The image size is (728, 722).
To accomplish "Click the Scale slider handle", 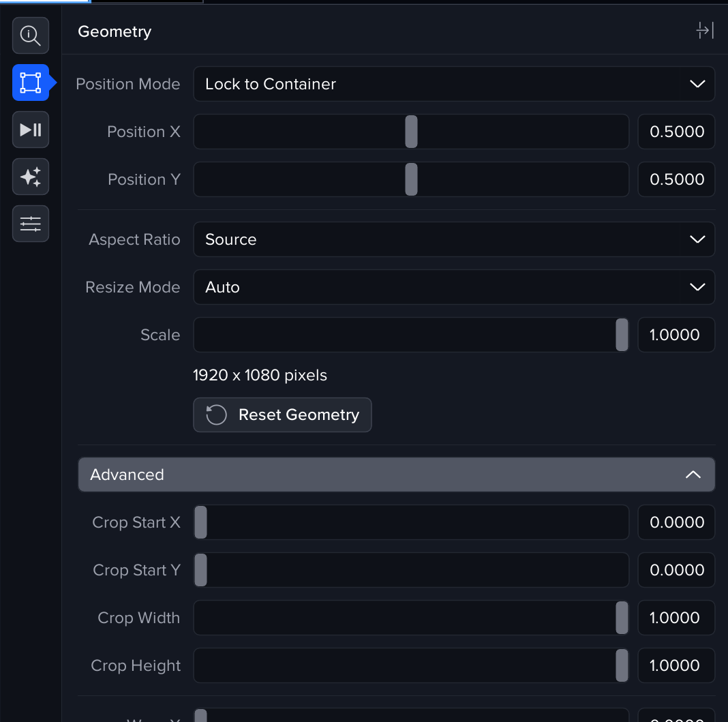I will tap(622, 335).
